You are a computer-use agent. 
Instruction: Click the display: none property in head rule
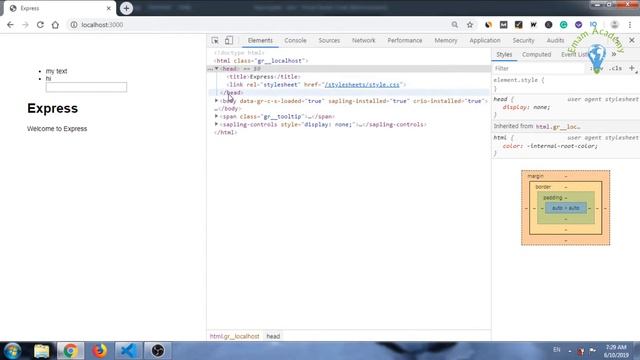point(526,107)
